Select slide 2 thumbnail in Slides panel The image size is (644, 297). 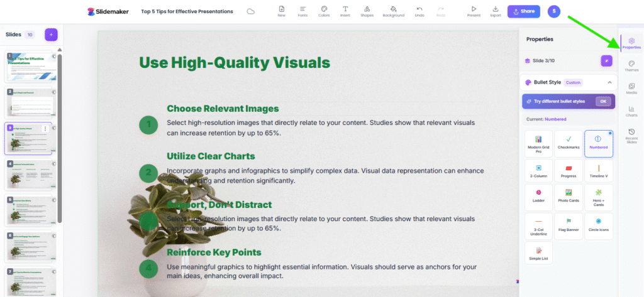30,102
